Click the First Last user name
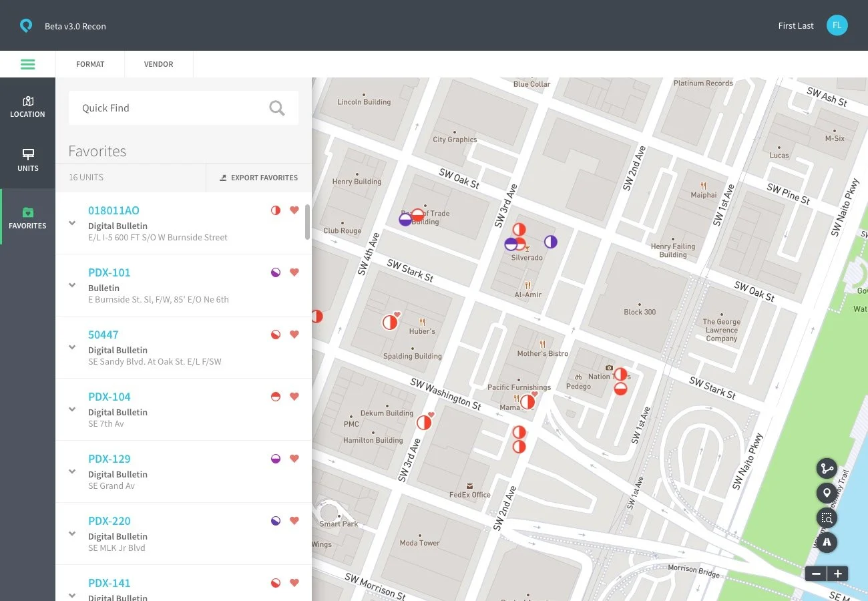This screenshot has height=601, width=868. (x=796, y=26)
